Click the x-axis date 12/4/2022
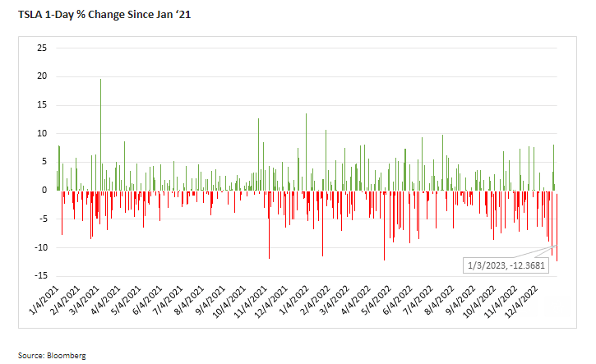 (521, 302)
